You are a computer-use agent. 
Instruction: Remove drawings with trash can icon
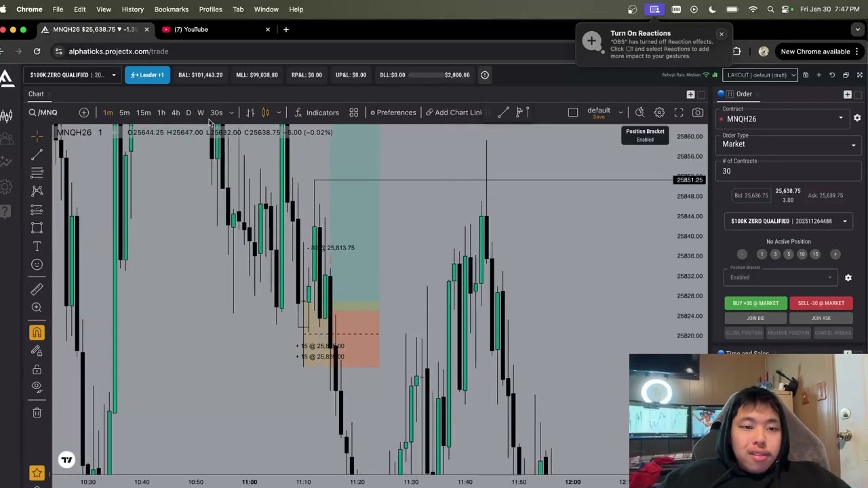click(37, 412)
